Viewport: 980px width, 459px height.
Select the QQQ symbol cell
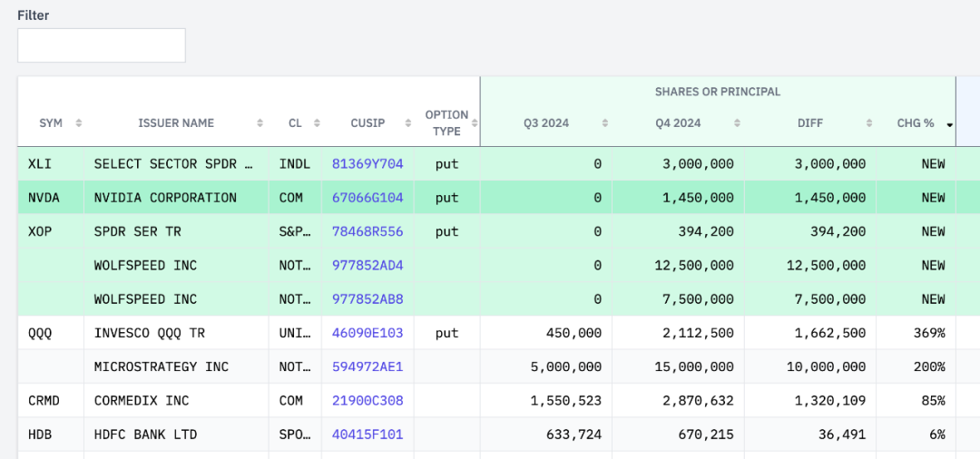pyautogui.click(x=51, y=333)
